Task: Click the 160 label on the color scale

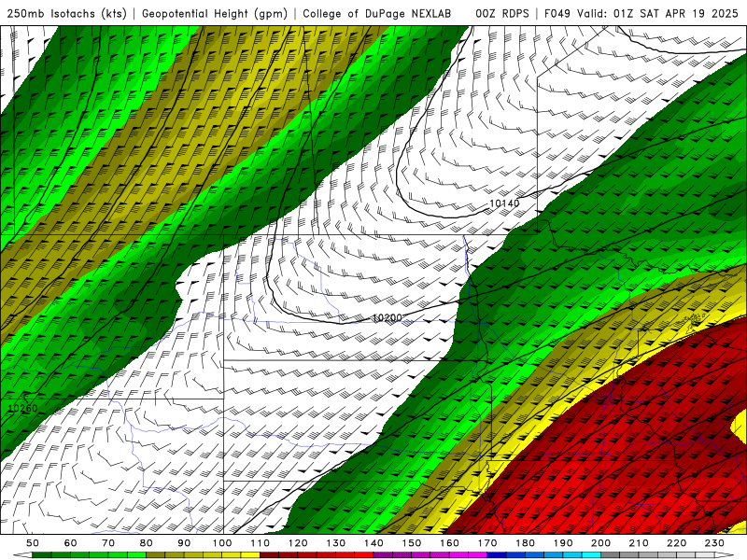Action: (450, 543)
